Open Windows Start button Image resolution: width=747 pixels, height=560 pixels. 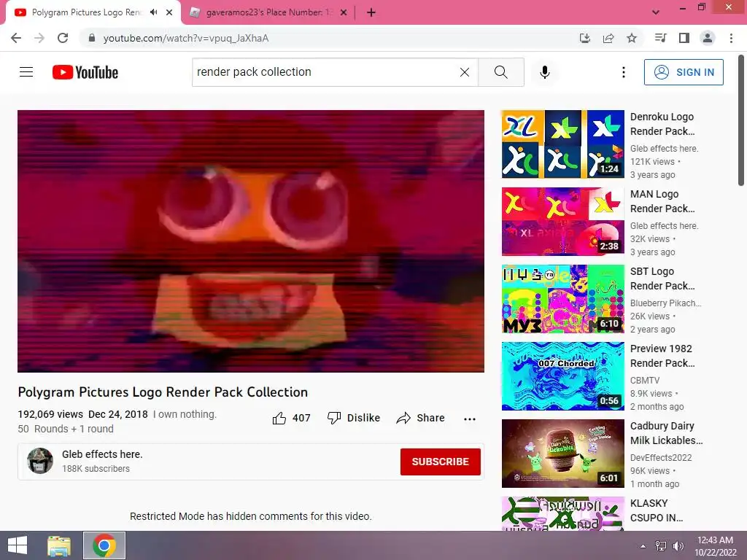coord(18,545)
